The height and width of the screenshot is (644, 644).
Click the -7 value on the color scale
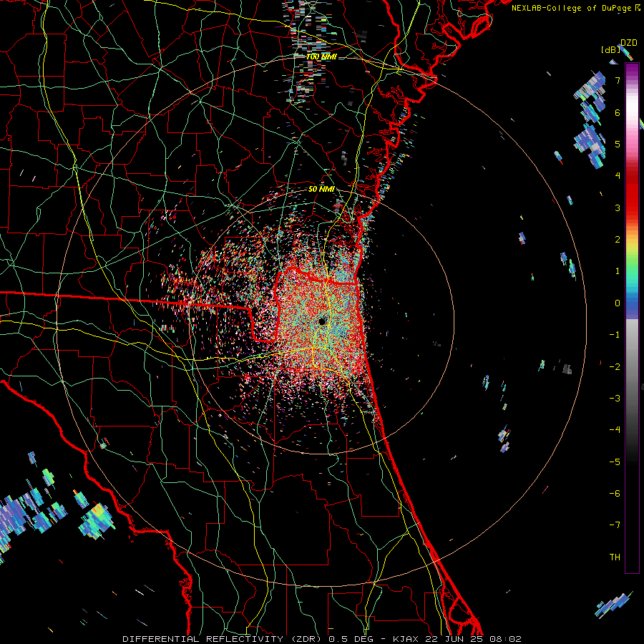(615, 525)
